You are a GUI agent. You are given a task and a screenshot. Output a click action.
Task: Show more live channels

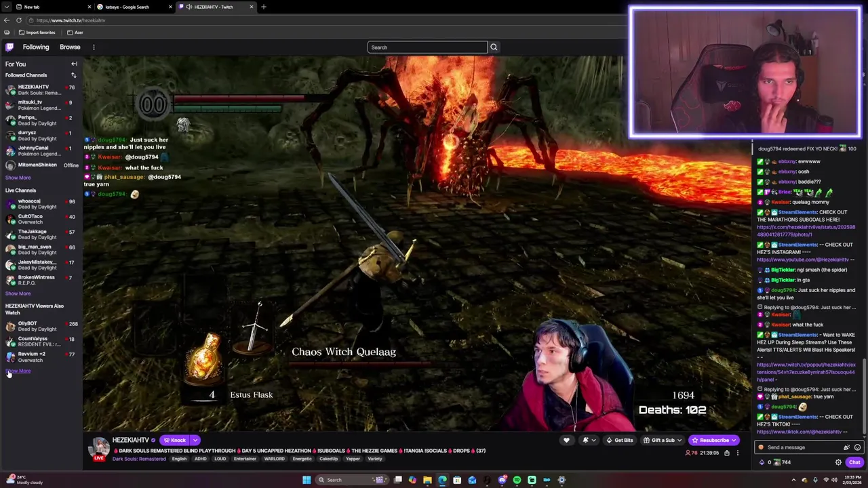[18, 293]
